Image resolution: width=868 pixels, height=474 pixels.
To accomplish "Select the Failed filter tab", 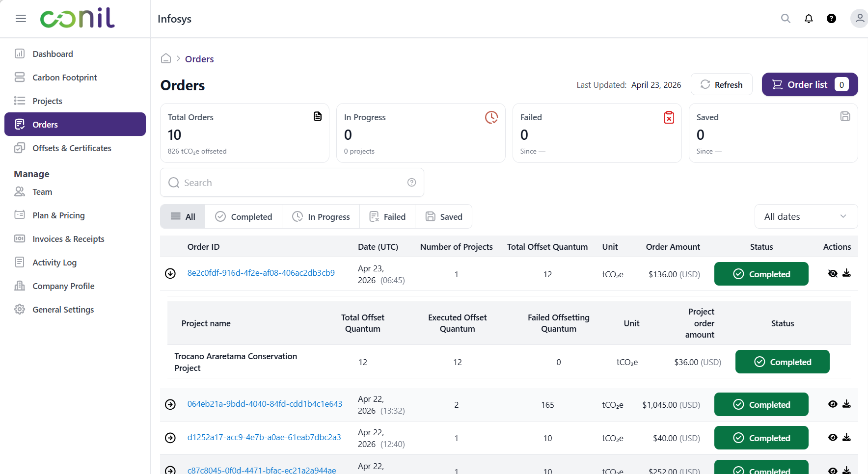I will pyautogui.click(x=387, y=216).
